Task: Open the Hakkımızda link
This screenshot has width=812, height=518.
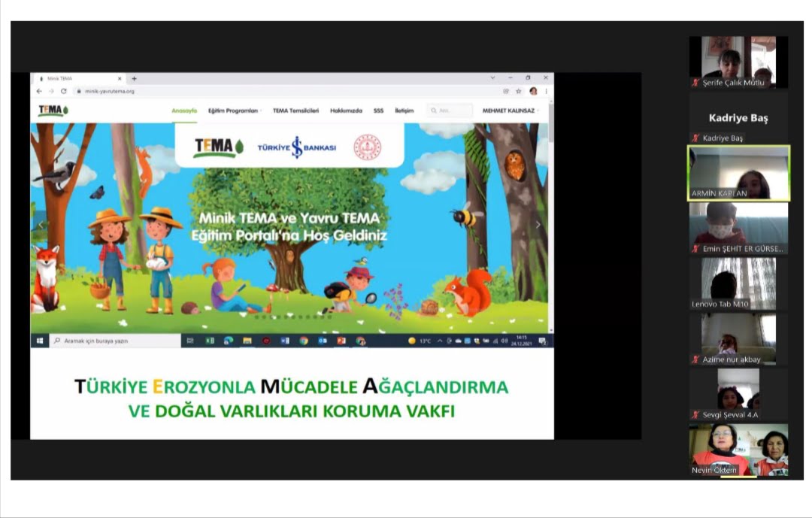Action: (346, 111)
